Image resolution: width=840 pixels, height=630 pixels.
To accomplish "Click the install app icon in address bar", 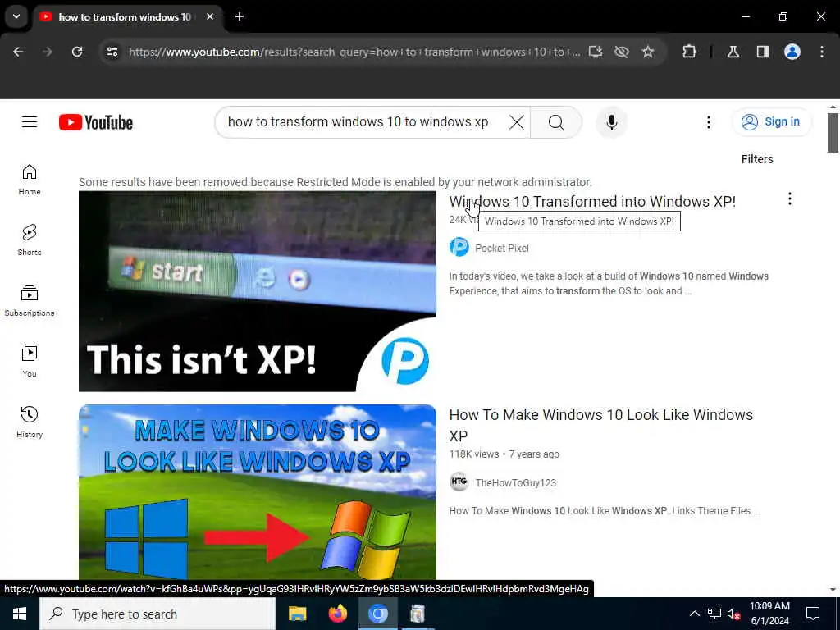I will click(596, 52).
